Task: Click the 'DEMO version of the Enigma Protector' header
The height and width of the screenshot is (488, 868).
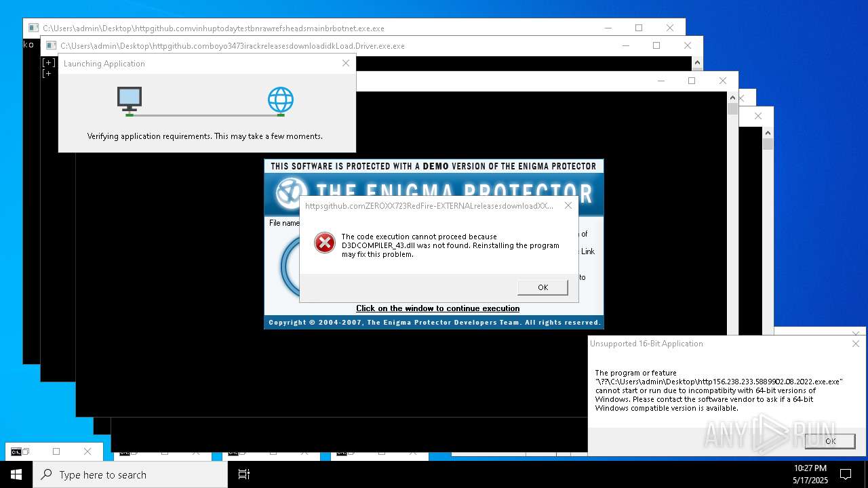Action: 433,166
